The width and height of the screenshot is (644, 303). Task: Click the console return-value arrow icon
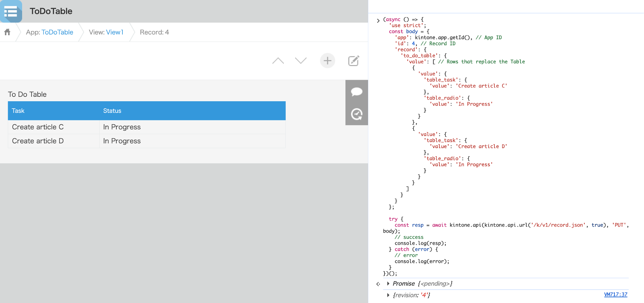[x=378, y=284]
